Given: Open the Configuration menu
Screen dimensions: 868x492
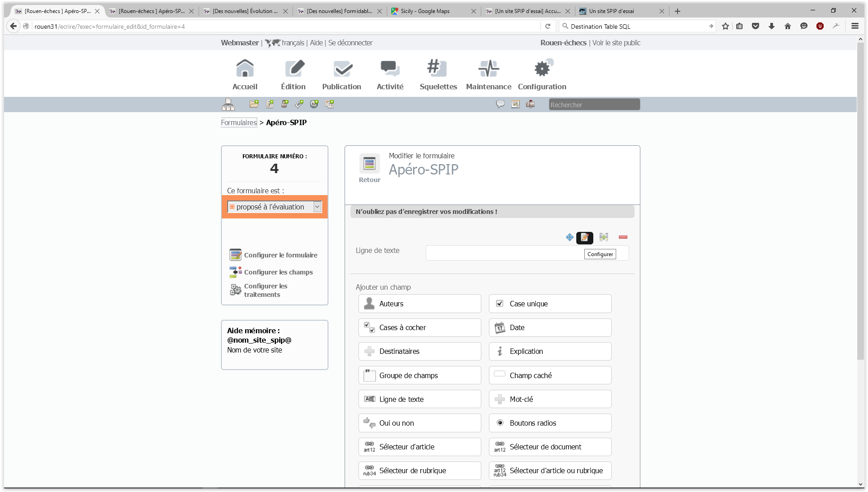Looking at the screenshot, I should pos(542,75).
